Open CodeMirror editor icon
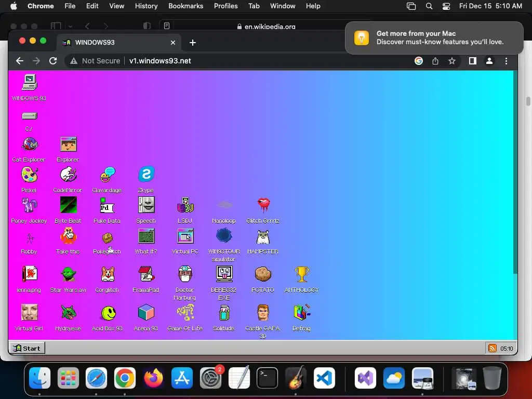The width and height of the screenshot is (532, 399). click(x=68, y=175)
